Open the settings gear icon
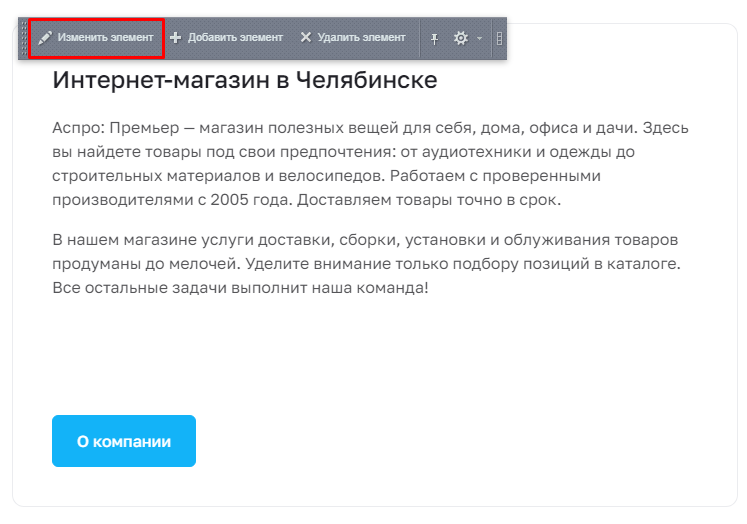Screen dimensions: 747x524 461,38
